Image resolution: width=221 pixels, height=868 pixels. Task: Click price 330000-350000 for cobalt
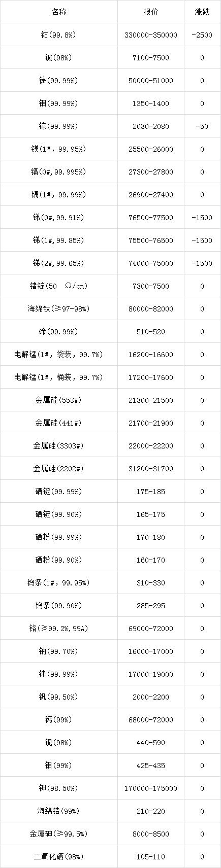[x=151, y=35]
